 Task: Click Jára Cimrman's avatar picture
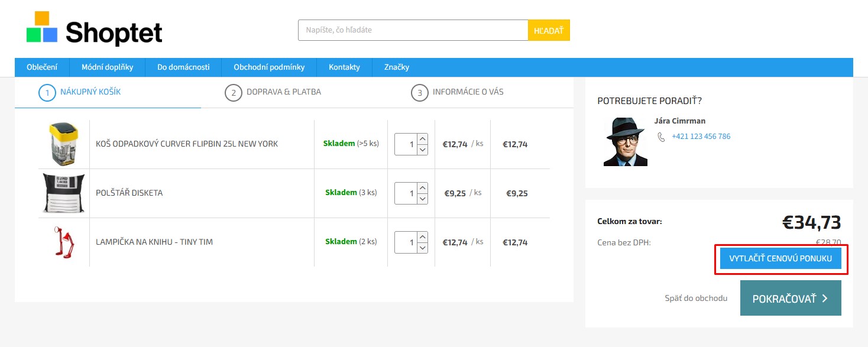(x=625, y=142)
